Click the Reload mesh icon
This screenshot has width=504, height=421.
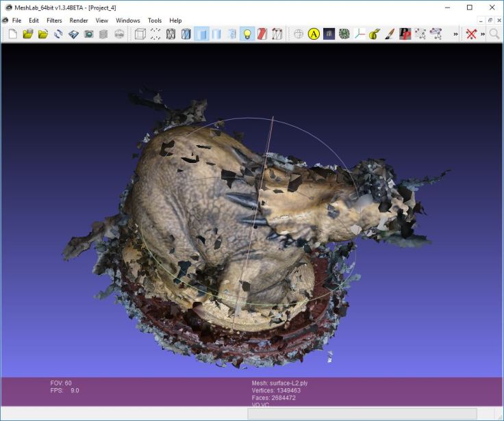pyautogui.click(x=58, y=34)
